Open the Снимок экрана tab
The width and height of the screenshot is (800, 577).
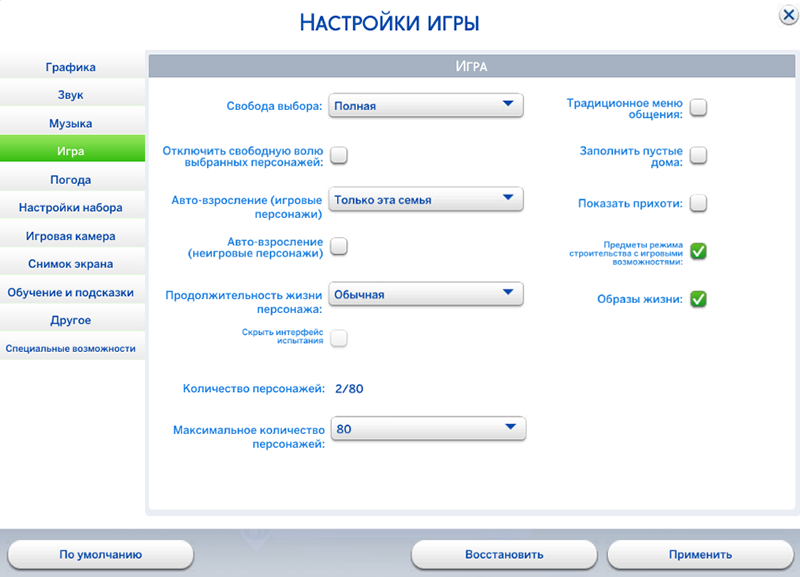click(x=71, y=264)
